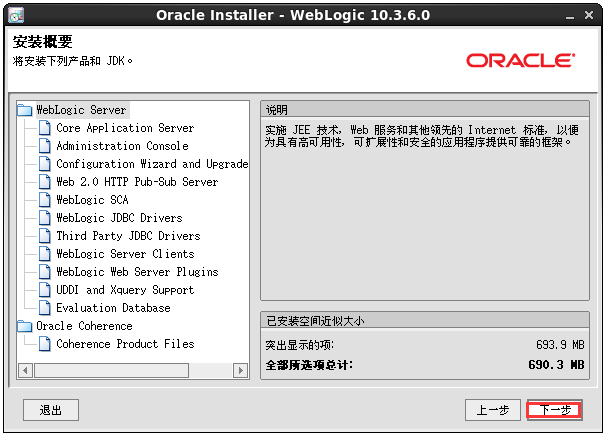Click the horizontal scrollbar thumb under the tree
Screen dimensions: 608x438
coord(111,371)
